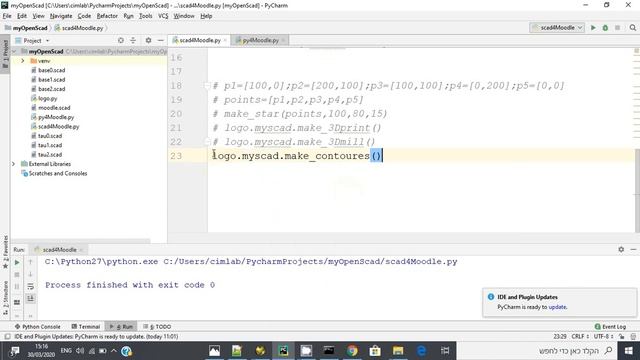The image size is (640, 360).
Task: Toggle scroll to end in Run panel
Action: tap(30, 299)
